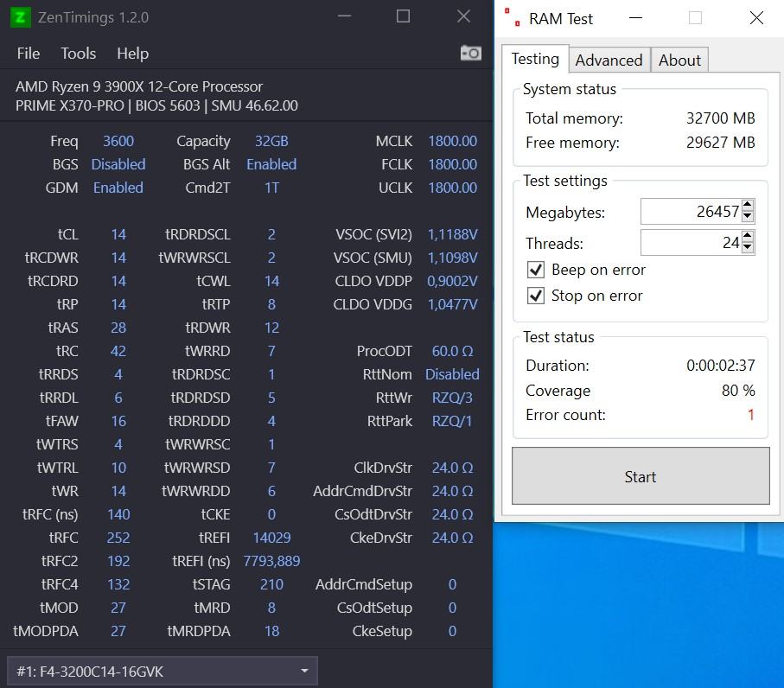The height and width of the screenshot is (688, 784).
Task: Click the ZenTimings screenshot camera icon
Action: point(470,53)
